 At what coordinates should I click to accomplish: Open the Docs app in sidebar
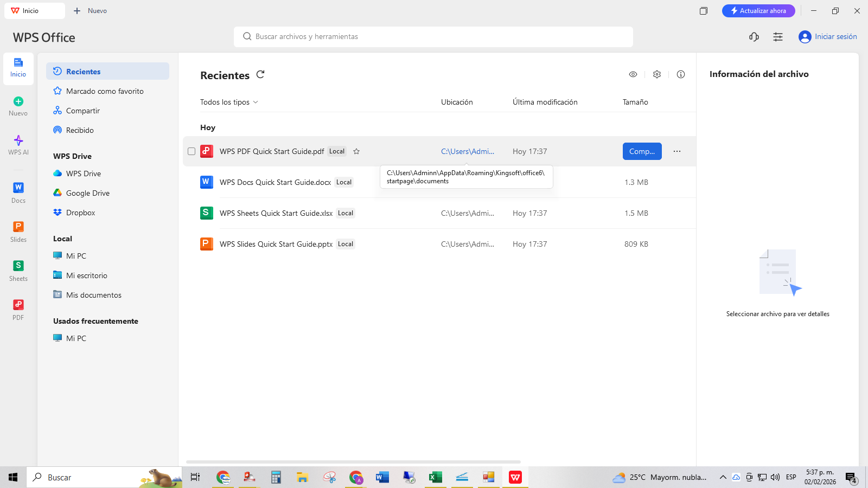tap(18, 193)
